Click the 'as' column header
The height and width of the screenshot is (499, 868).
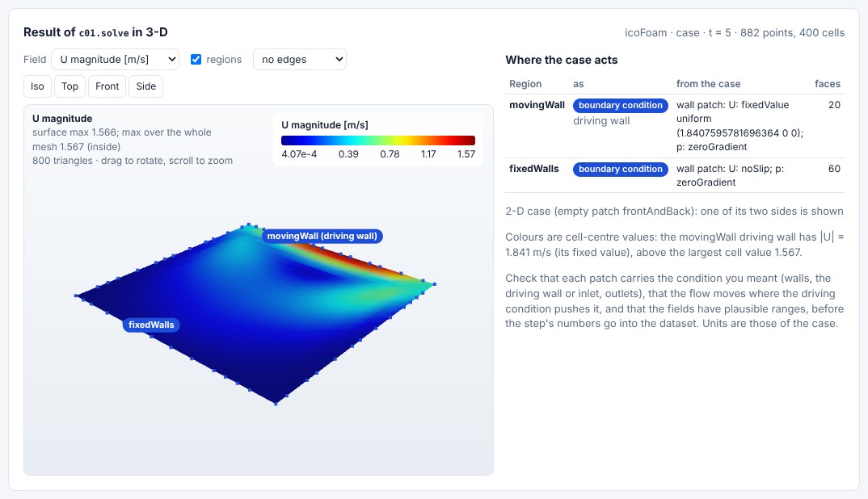(579, 83)
